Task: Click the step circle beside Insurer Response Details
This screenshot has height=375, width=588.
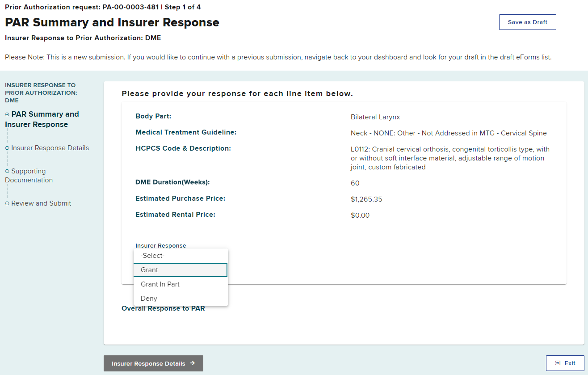Action: [7, 148]
